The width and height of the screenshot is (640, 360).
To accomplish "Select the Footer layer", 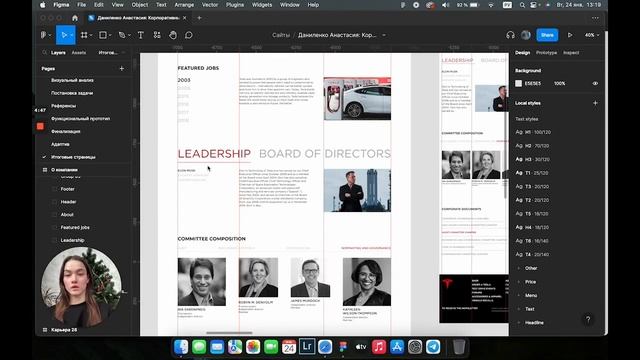I will coord(67,189).
